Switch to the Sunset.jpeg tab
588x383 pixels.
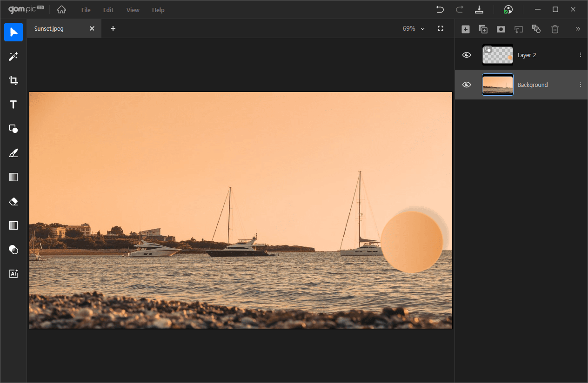(49, 28)
